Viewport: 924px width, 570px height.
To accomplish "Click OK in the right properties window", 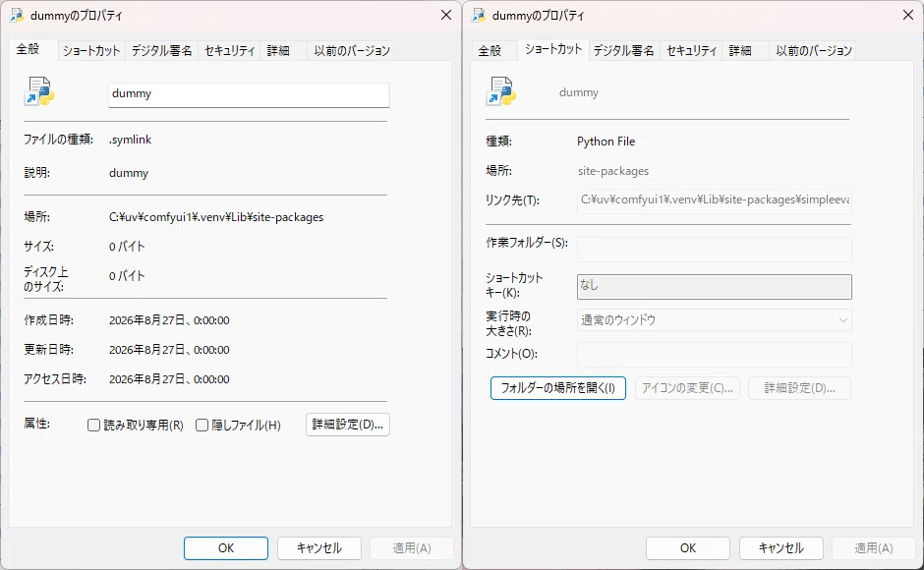I will 688,548.
